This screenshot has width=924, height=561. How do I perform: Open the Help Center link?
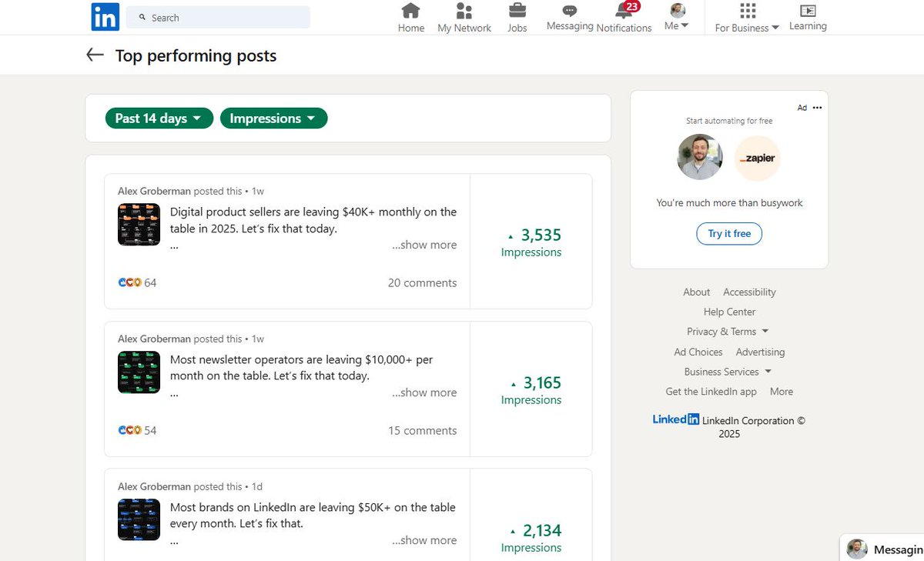click(x=729, y=312)
